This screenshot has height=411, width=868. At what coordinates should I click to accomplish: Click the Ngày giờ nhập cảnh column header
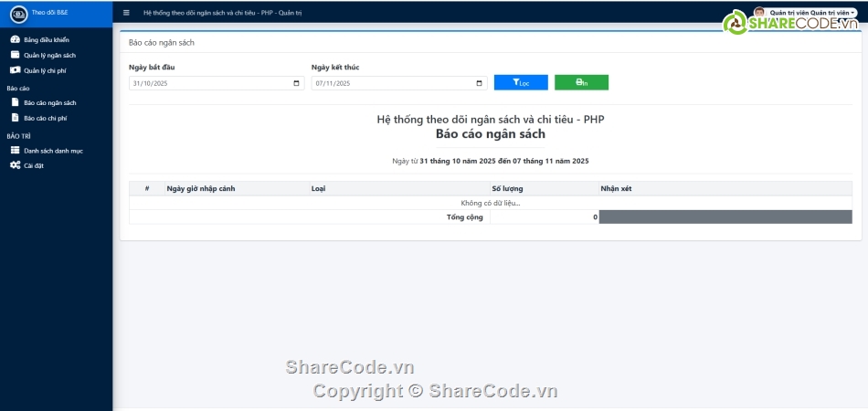pos(201,188)
